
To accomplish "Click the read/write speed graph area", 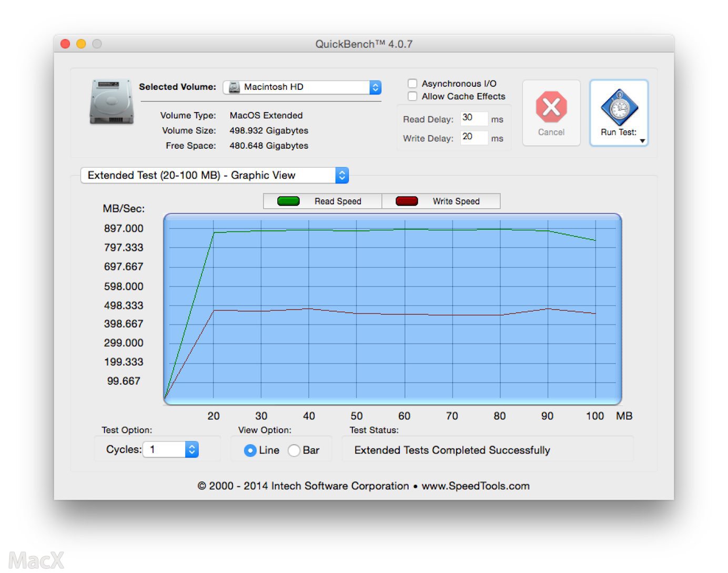I will (x=392, y=309).
